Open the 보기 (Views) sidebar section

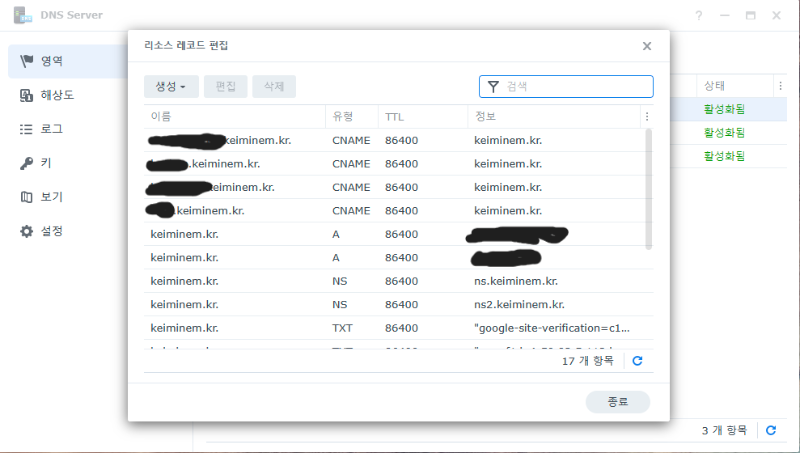point(50,197)
